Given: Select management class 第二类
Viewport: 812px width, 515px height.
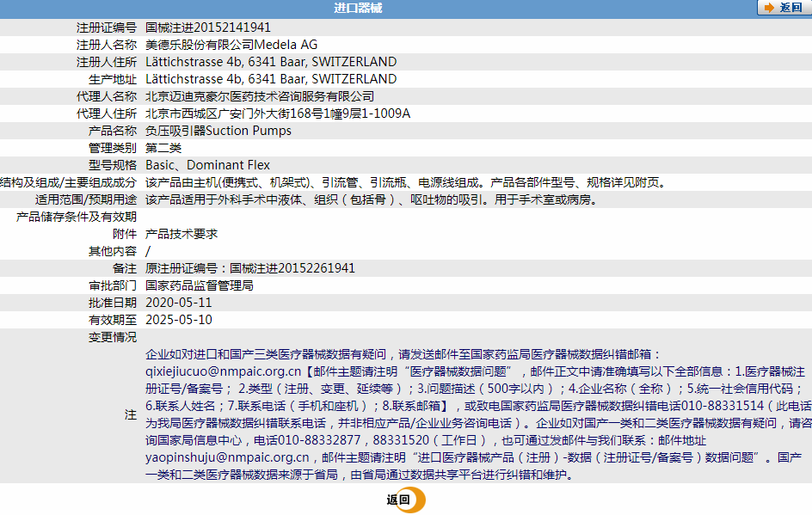Looking at the screenshot, I should [x=163, y=148].
